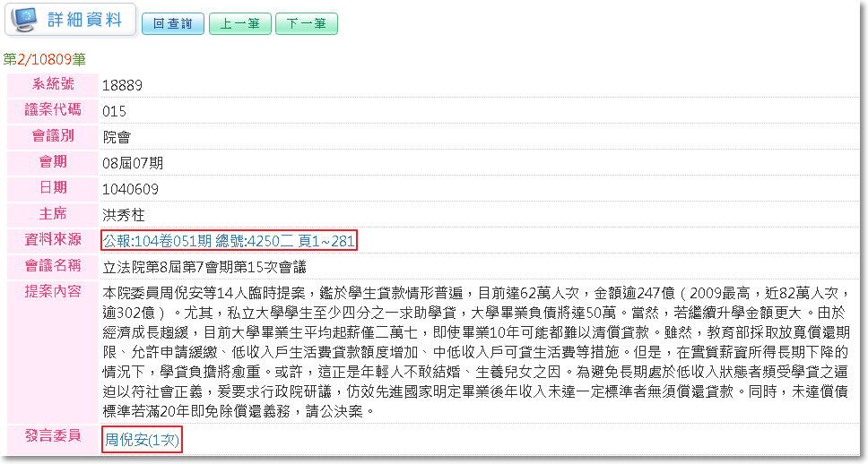Viewport: 868px width, 464px height.
Task: Click the record counter 第2/10809筆
Action: [x=45, y=59]
